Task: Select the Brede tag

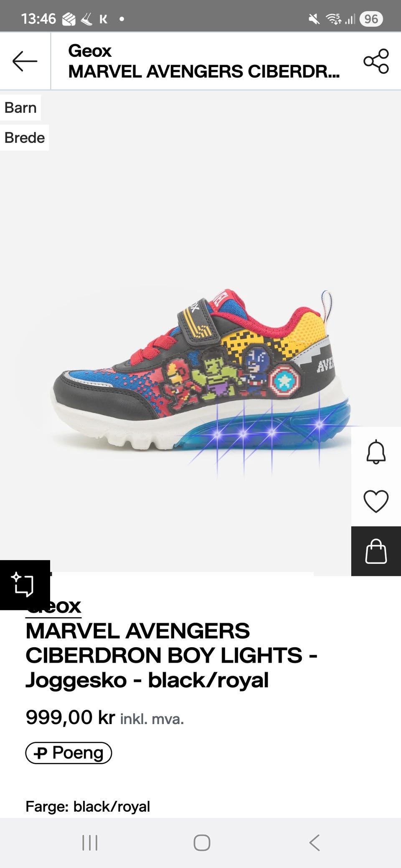Action: (x=24, y=138)
